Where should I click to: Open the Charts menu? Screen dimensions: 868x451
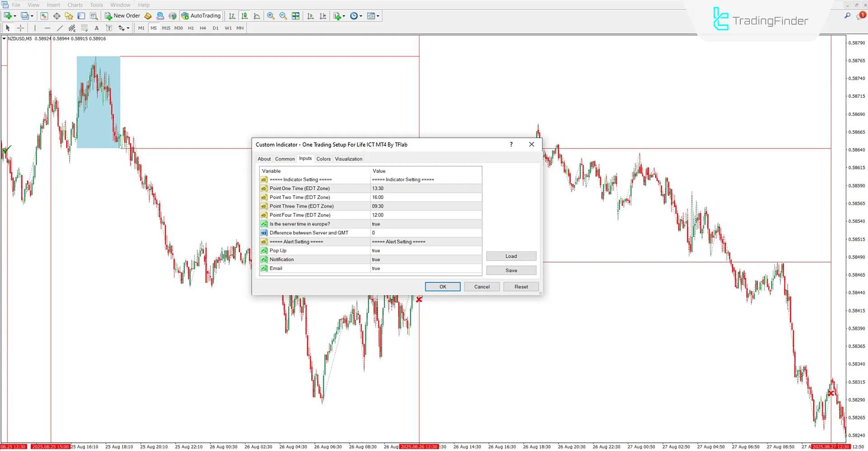coord(75,5)
